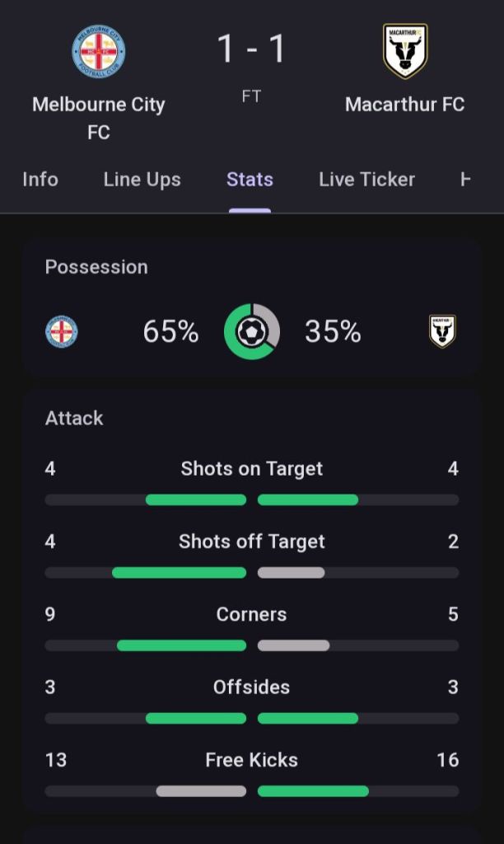Open the Info tab
Image resolution: width=504 pixels, height=844 pixels.
tap(40, 180)
